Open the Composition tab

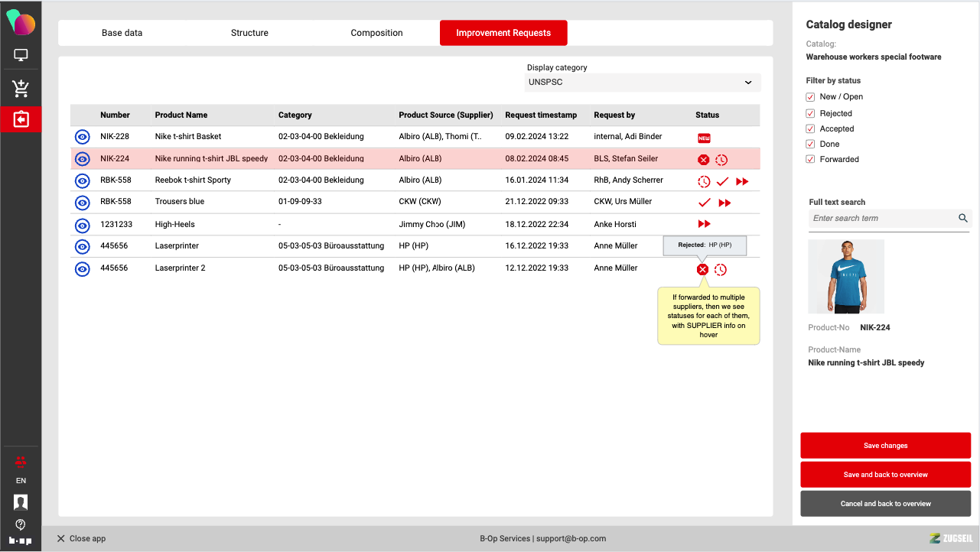pos(376,33)
